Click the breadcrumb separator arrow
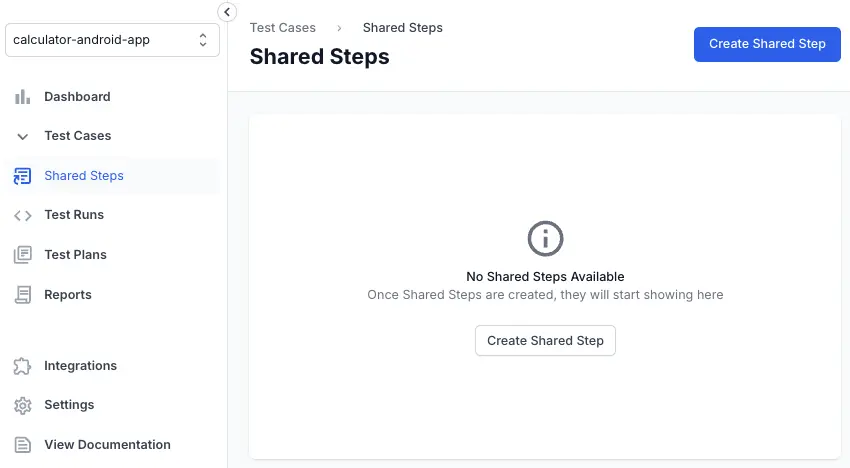Image resolution: width=850 pixels, height=468 pixels. (x=339, y=28)
